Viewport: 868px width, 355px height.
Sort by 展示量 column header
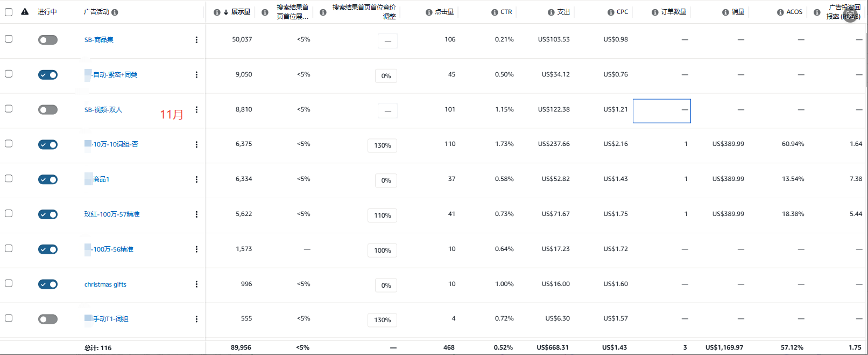click(x=241, y=12)
